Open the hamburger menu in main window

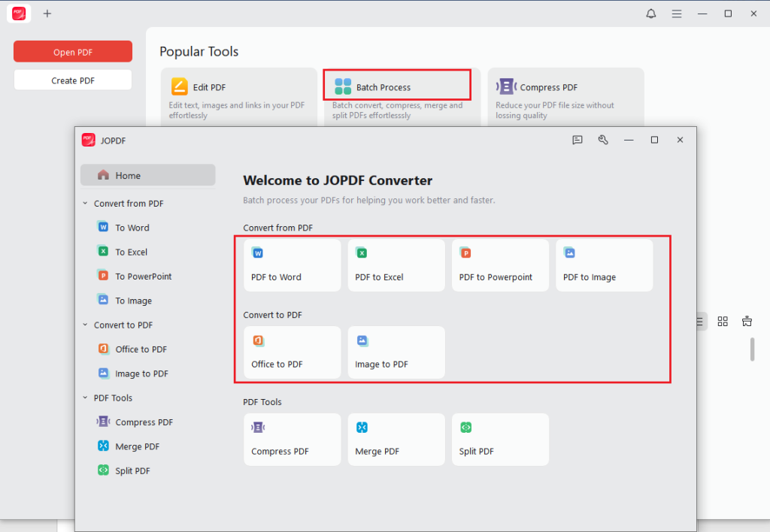point(677,14)
